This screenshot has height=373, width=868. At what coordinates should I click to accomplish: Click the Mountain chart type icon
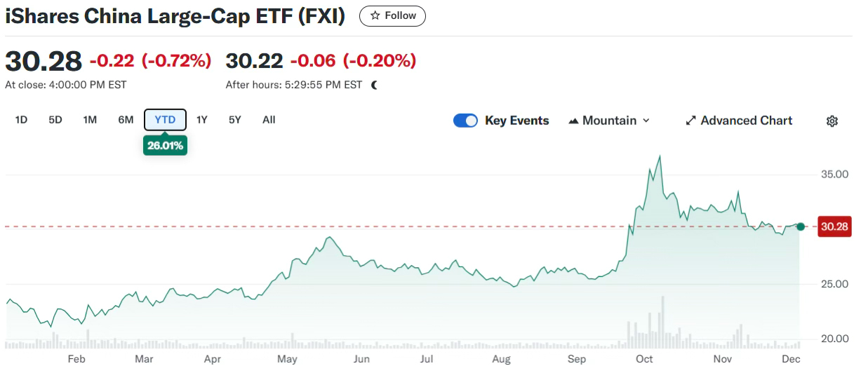tap(573, 121)
